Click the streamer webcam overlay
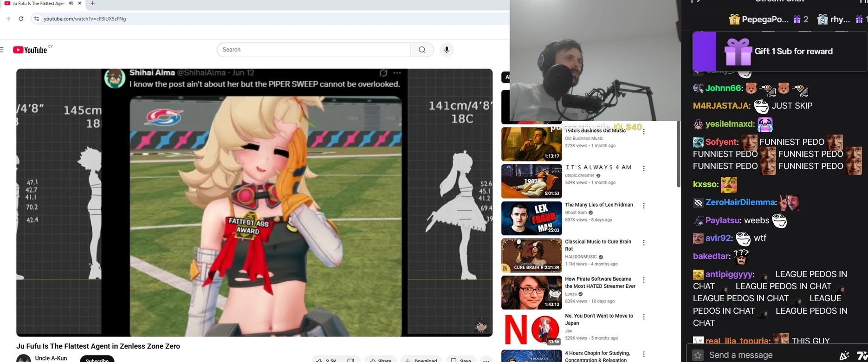The image size is (868, 362). coord(595,60)
